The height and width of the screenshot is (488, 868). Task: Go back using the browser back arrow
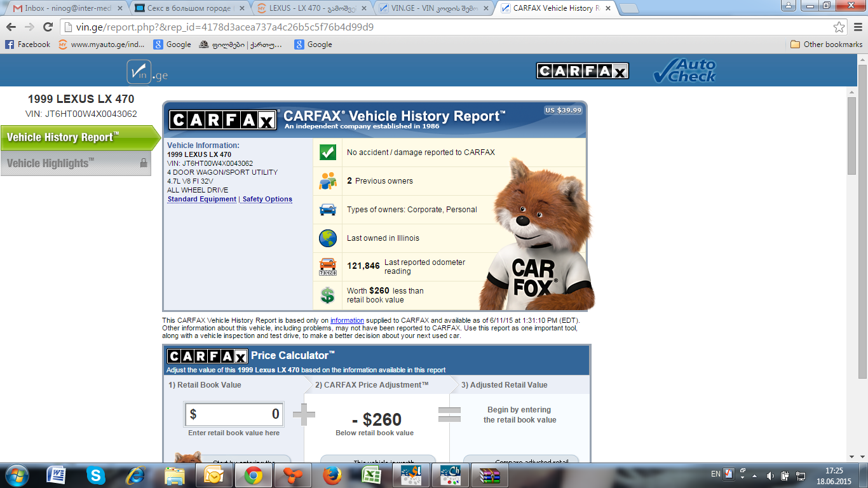click(11, 27)
